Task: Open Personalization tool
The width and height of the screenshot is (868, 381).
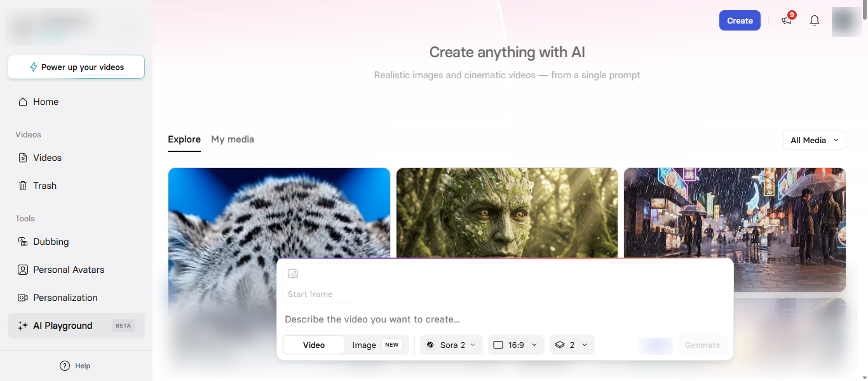Action: pos(65,298)
